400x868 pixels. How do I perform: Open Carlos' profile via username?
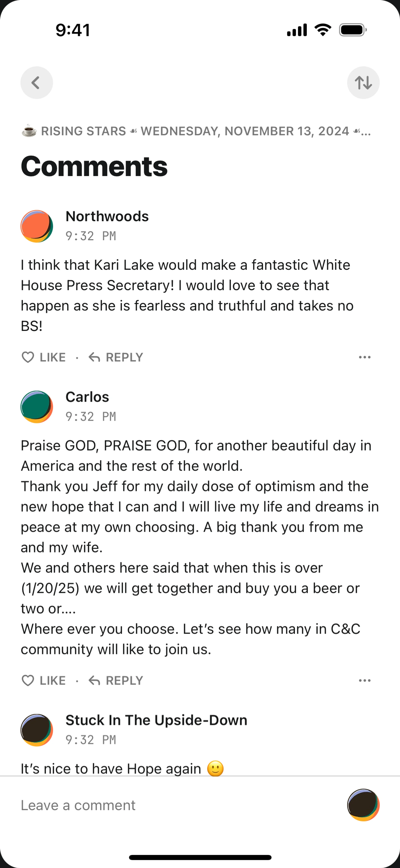pyautogui.click(x=87, y=397)
